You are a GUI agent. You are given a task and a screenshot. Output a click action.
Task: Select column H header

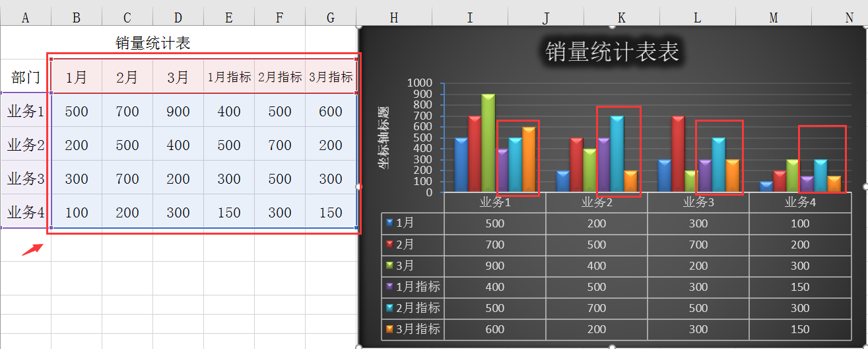394,19
